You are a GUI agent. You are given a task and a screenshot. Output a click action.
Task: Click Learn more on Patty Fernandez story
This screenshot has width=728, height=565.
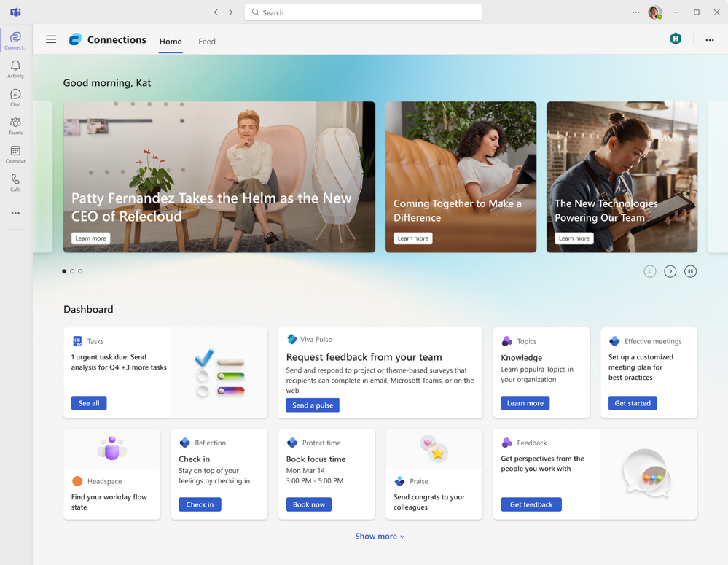90,238
